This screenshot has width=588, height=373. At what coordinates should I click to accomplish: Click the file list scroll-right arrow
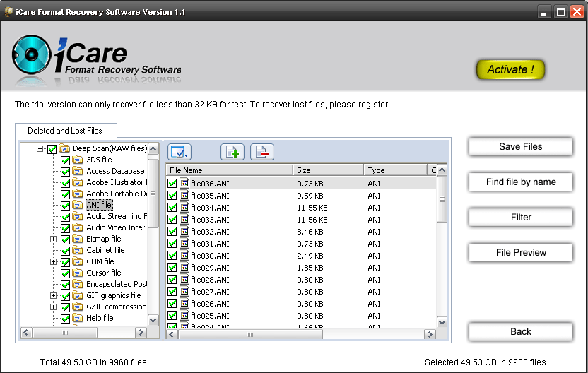pos(430,334)
